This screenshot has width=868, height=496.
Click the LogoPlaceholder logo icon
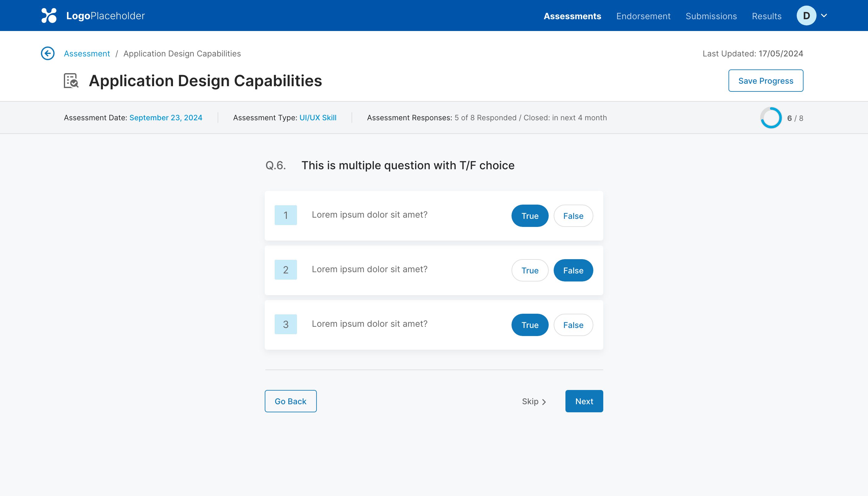(x=49, y=16)
